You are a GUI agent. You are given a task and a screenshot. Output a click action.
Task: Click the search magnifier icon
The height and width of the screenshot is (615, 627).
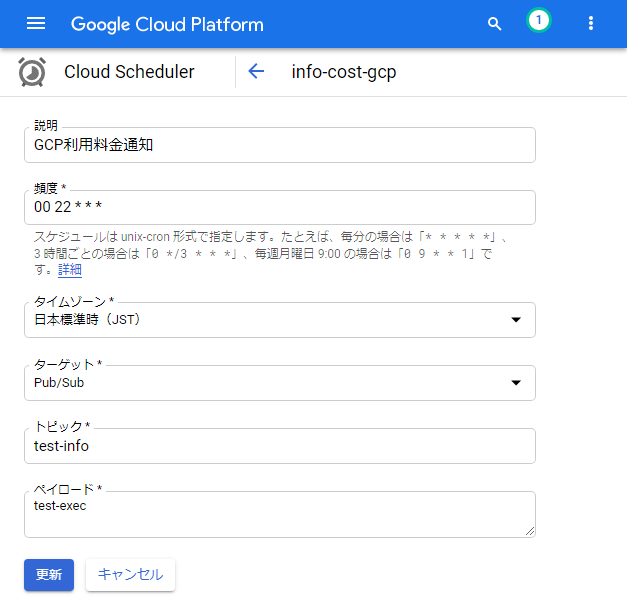click(x=494, y=24)
